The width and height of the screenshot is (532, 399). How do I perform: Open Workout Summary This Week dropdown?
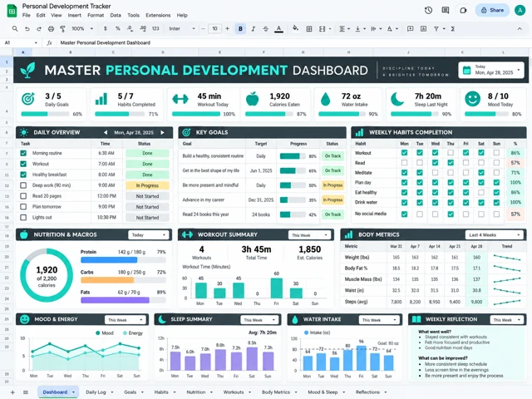tap(309, 234)
